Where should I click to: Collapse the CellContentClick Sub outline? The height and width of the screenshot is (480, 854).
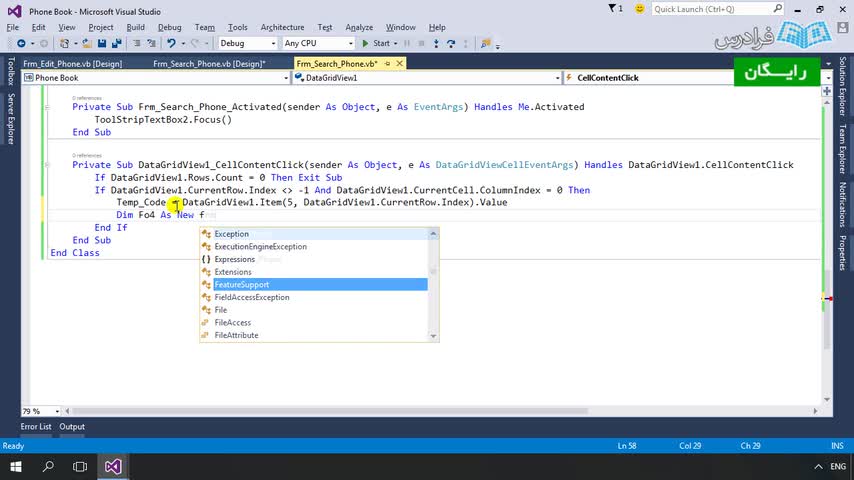click(x=47, y=165)
